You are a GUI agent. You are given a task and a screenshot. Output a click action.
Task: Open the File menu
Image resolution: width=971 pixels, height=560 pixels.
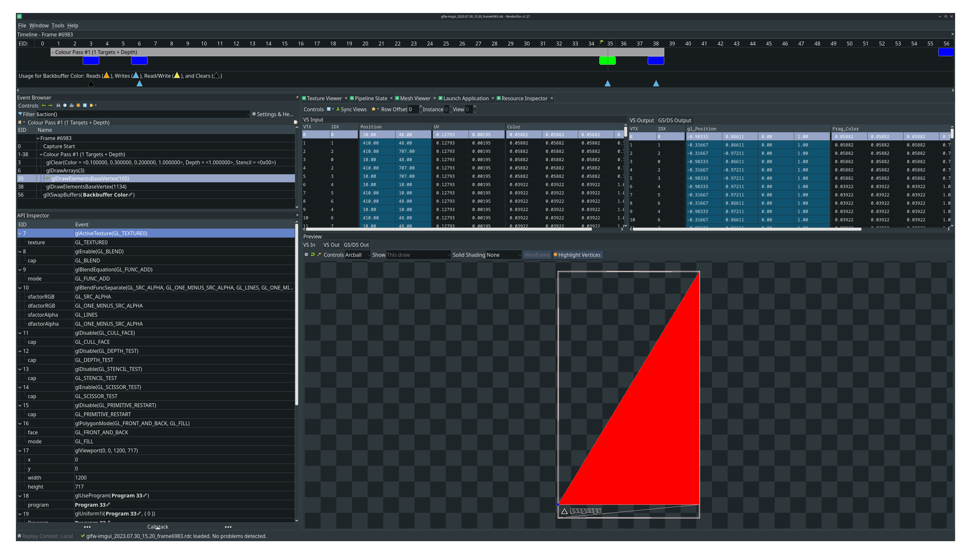click(x=22, y=25)
